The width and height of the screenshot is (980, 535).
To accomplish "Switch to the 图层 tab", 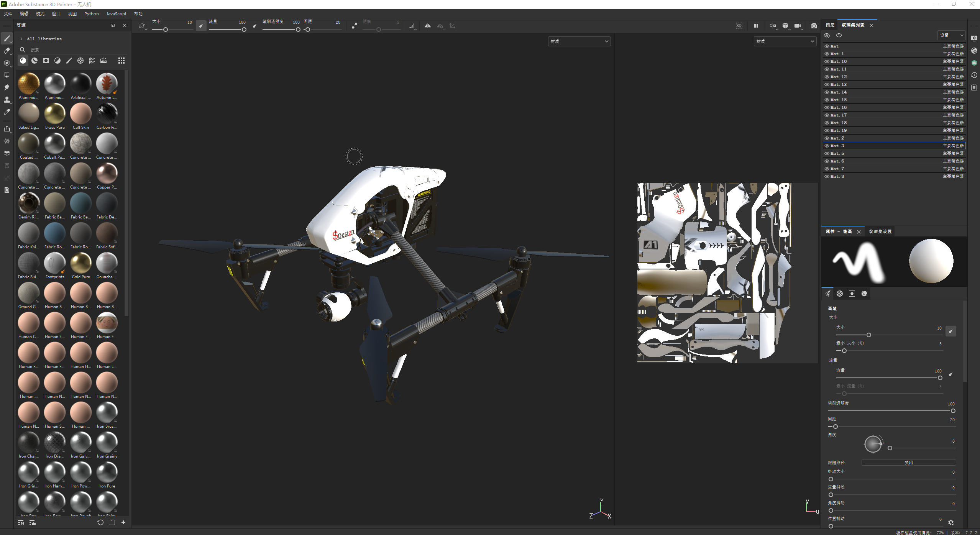I will point(830,25).
